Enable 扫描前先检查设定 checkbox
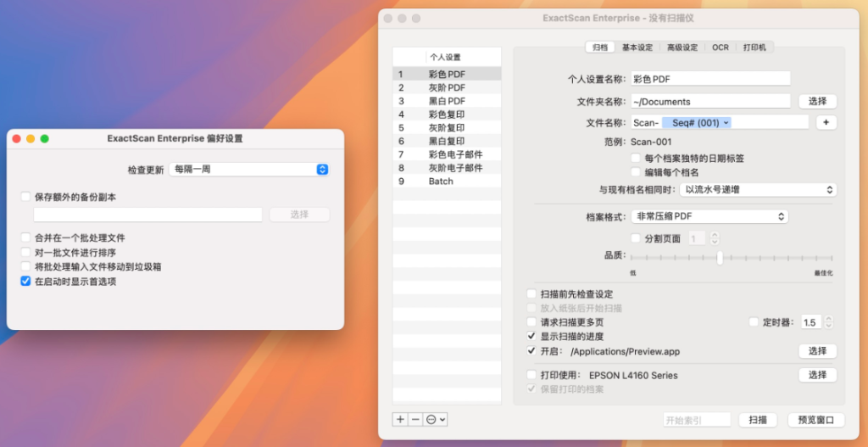Image resolution: width=868 pixels, height=447 pixels. pyautogui.click(x=531, y=294)
